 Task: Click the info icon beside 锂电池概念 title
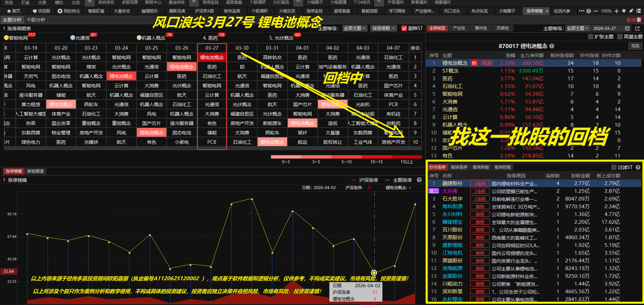[552, 46]
